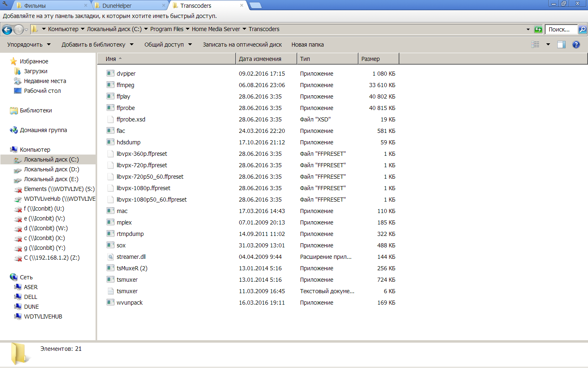Open the help question mark icon
The image size is (588, 368).
tap(576, 45)
